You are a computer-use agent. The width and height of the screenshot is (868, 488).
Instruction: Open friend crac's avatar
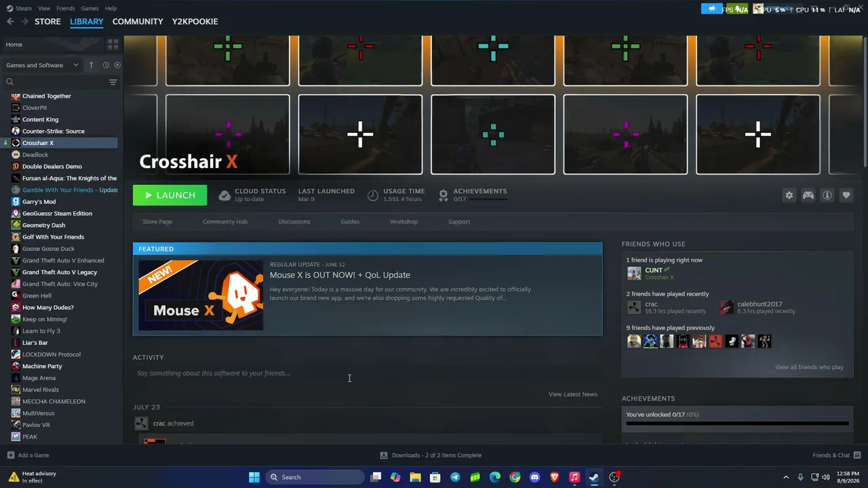[x=634, y=307]
